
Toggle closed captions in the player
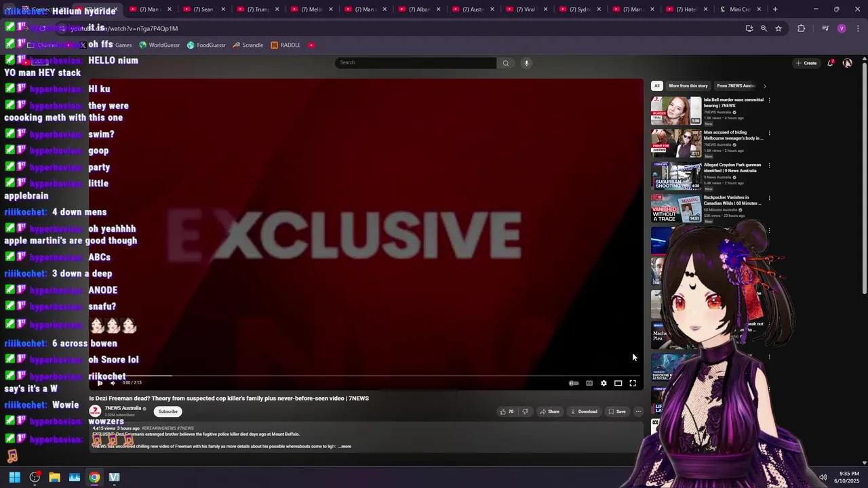pos(589,383)
